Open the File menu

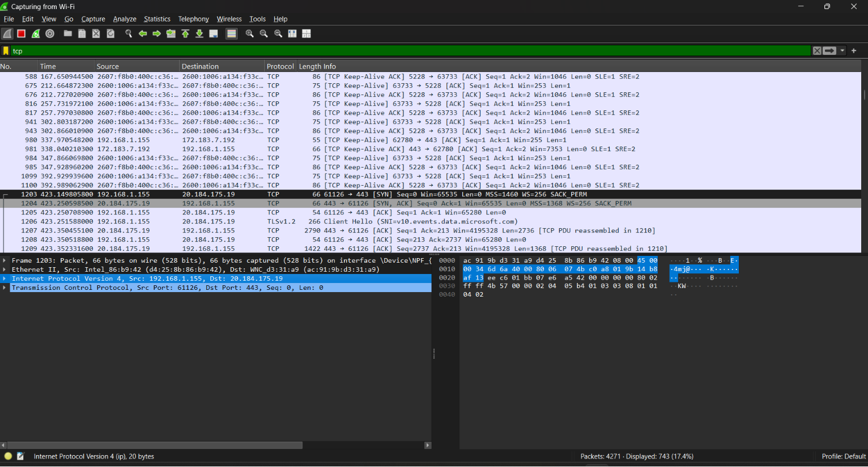pyautogui.click(x=9, y=19)
